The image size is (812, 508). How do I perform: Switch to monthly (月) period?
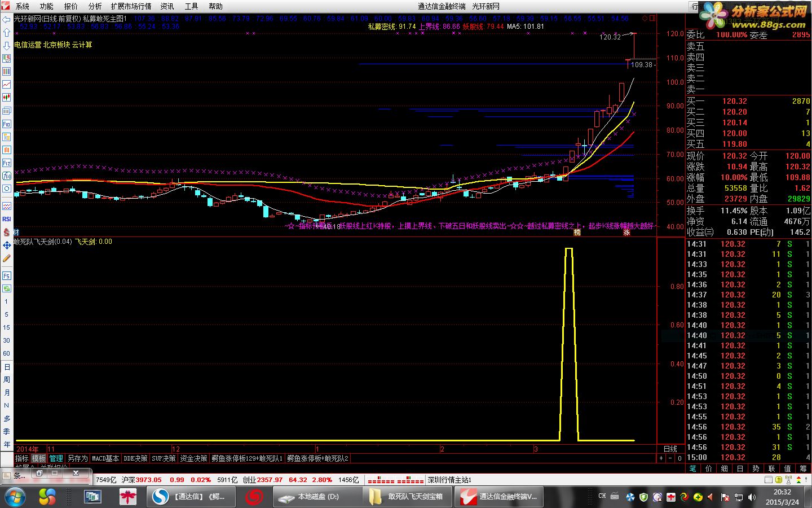7,393
